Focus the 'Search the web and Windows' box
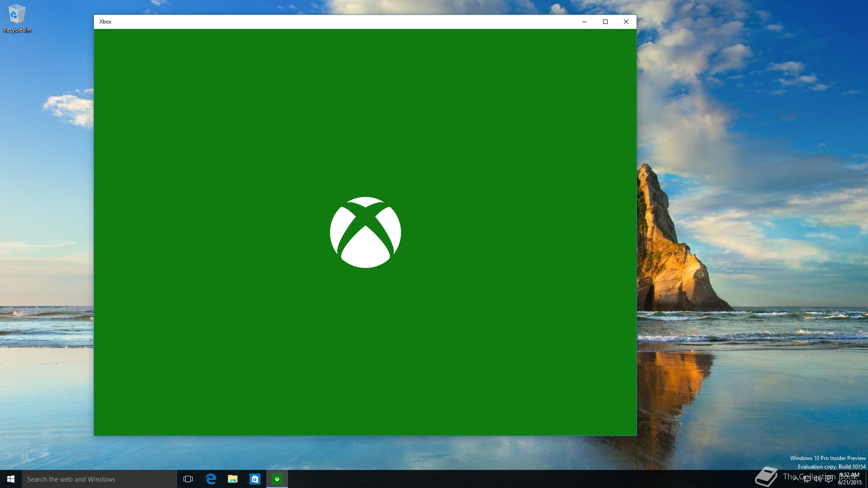868x488 pixels. 99,479
